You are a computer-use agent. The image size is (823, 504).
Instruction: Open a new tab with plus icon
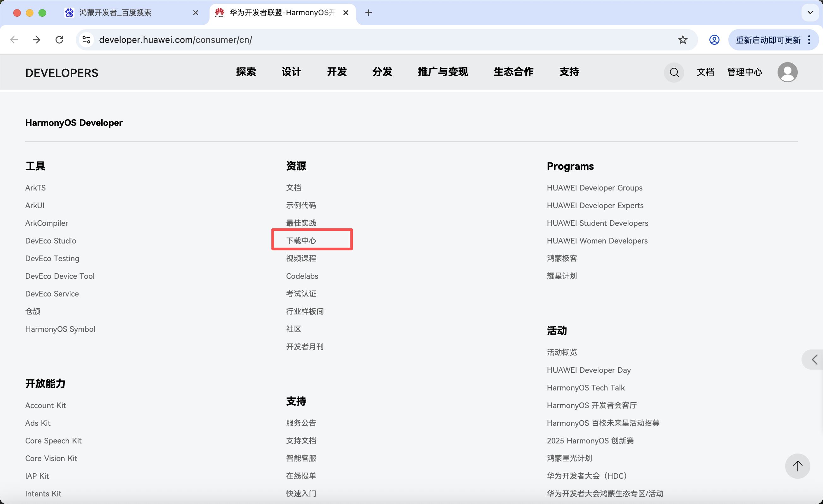click(x=368, y=13)
